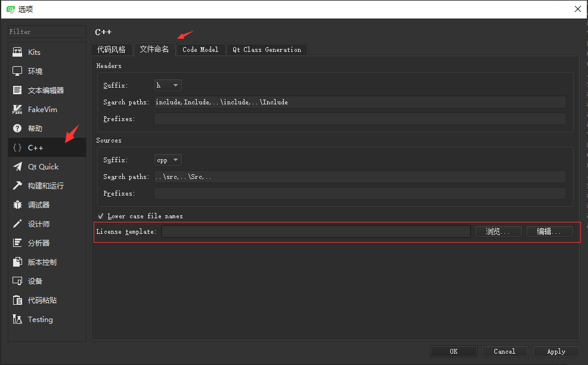
Task: Select the 代码粘贴 label in sidebar
Action: (42, 300)
